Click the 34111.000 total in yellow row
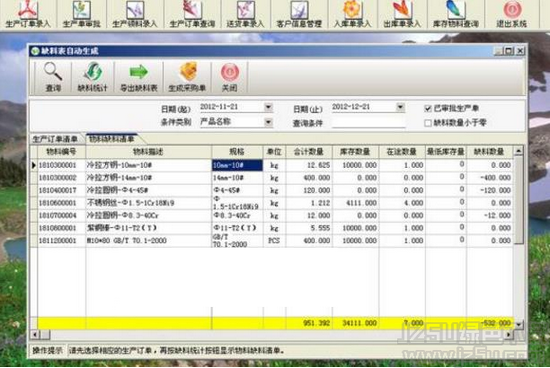 point(360,323)
